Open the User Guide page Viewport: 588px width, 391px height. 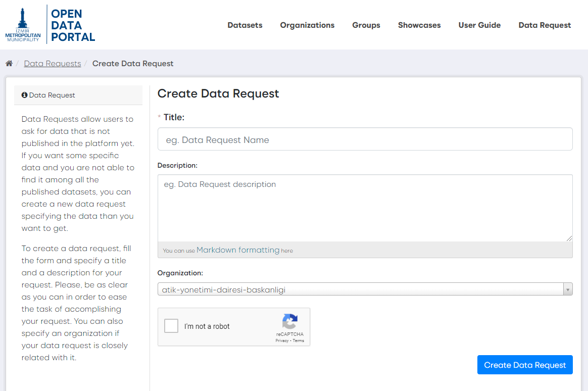[x=479, y=25]
